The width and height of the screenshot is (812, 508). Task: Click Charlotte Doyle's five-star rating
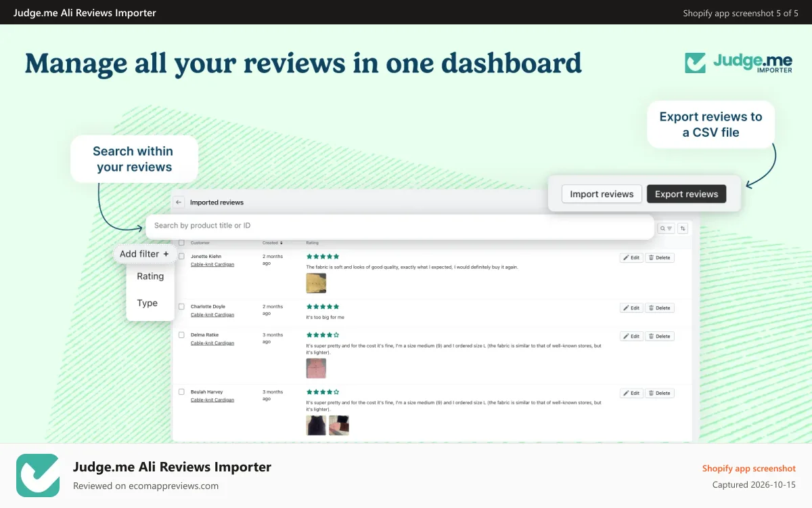pyautogui.click(x=323, y=307)
